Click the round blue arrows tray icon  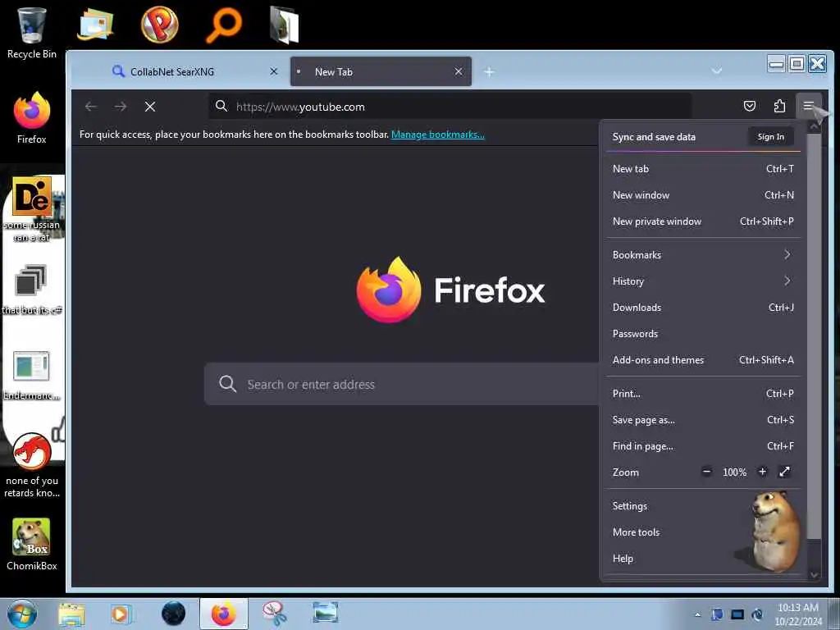(x=757, y=614)
